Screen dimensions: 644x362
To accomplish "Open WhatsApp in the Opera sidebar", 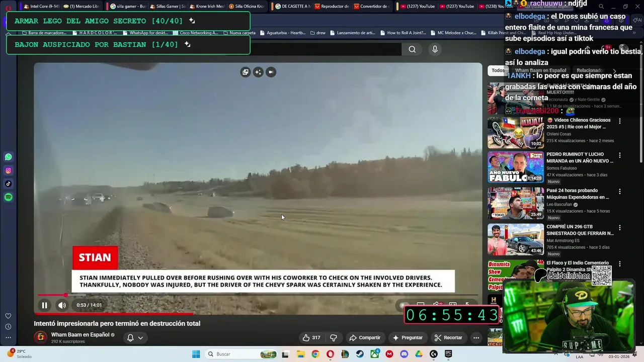I will 8,157.
